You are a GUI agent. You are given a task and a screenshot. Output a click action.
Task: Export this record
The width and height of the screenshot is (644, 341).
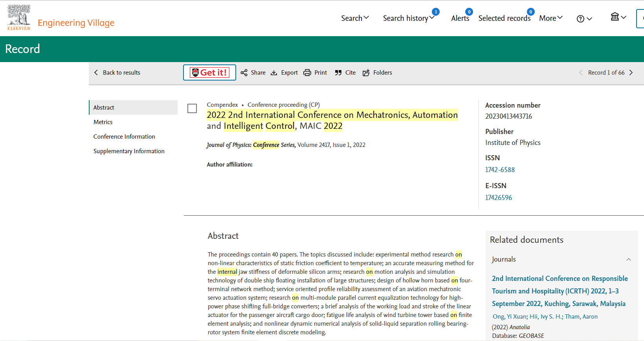289,73
